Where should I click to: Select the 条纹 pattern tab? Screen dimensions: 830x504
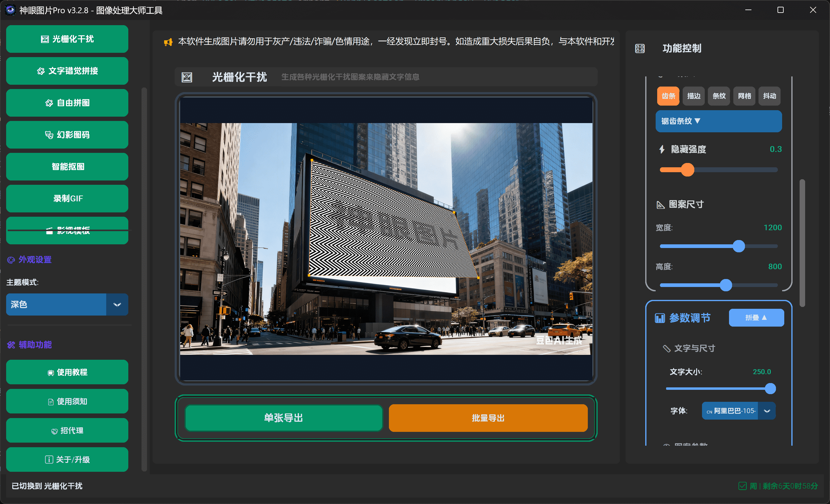pos(719,96)
